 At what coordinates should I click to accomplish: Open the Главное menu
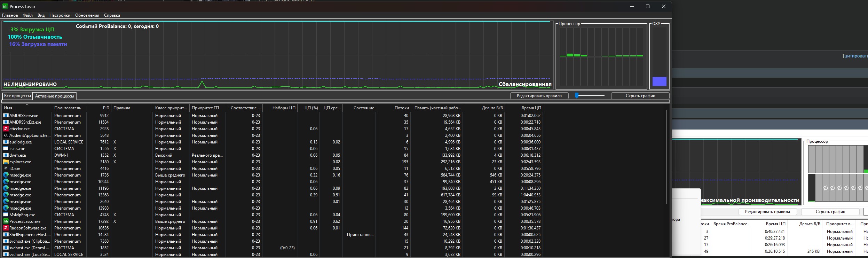pyautogui.click(x=10, y=15)
